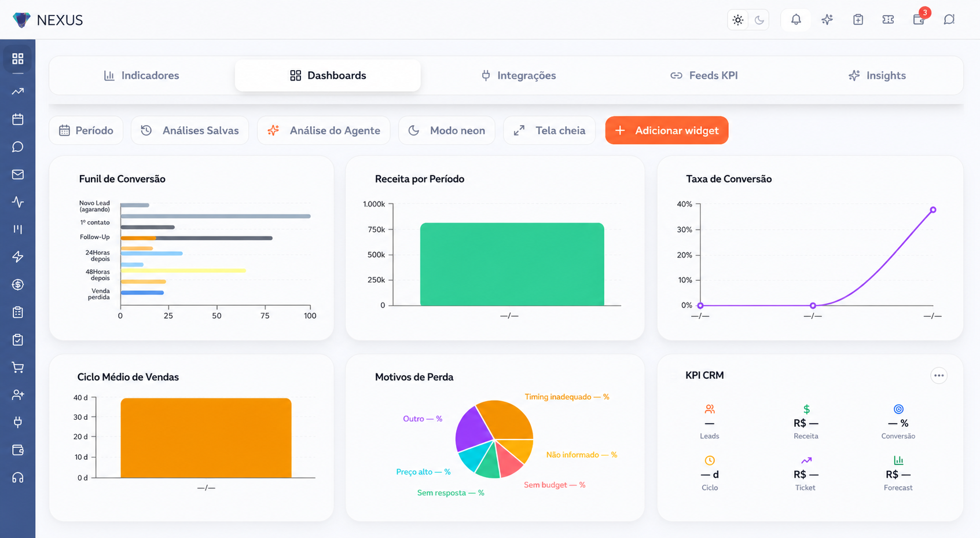Open the trending chart icon in the sidebar
Screen dimensions: 980x538
[18, 92]
